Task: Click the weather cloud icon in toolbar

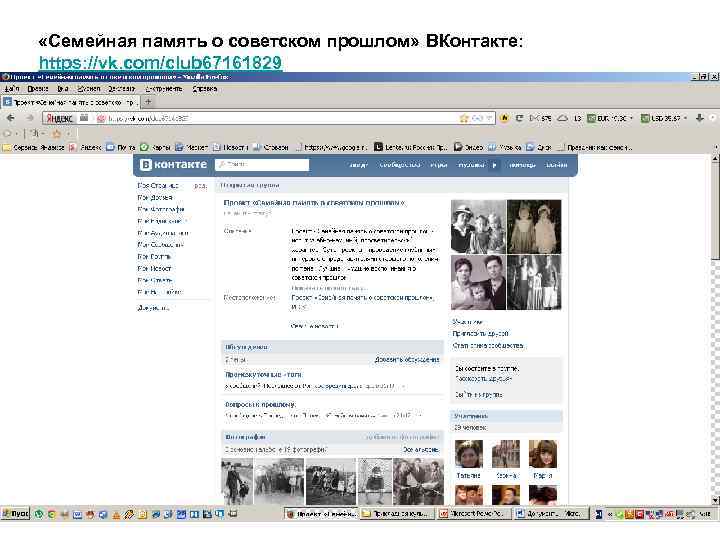Action: (562, 118)
